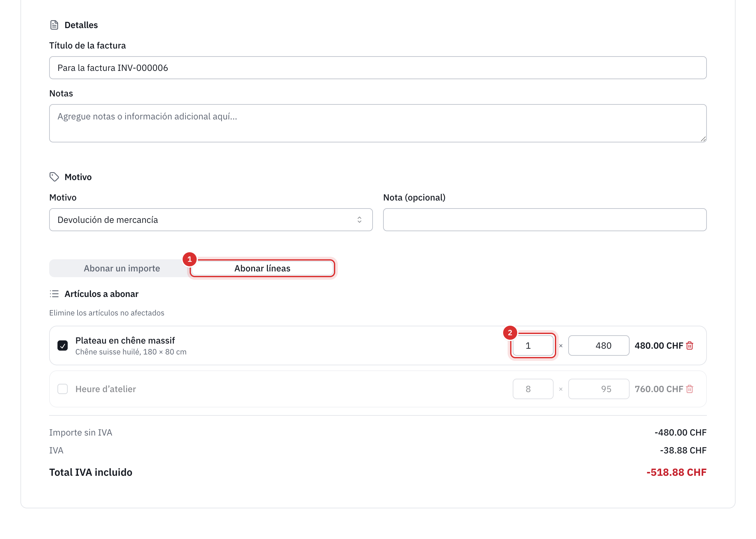Click the Notas textarea resize handle

(703, 139)
